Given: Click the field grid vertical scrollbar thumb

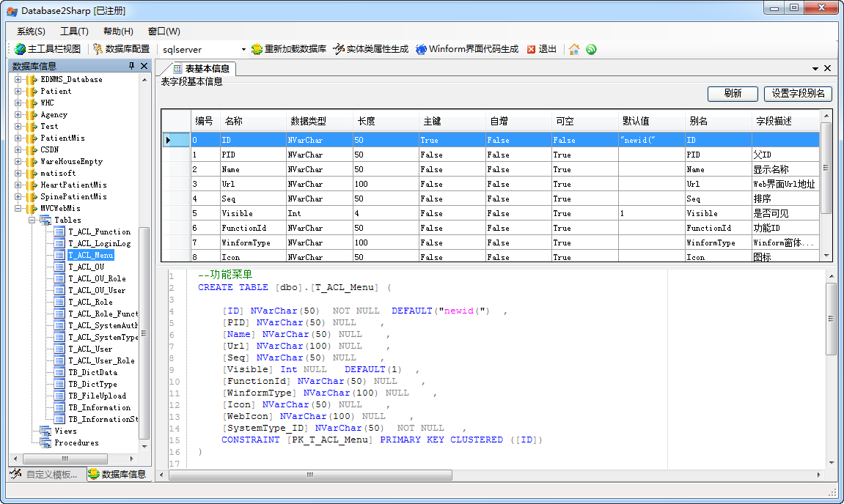Looking at the screenshot, I should [826, 168].
